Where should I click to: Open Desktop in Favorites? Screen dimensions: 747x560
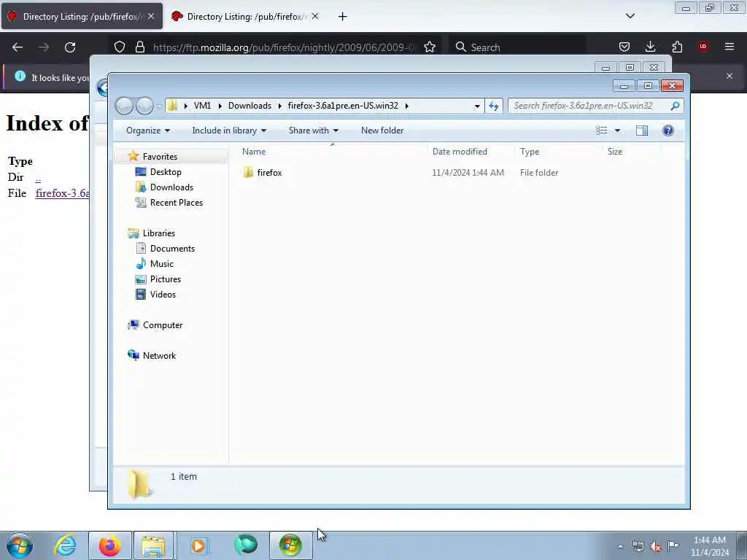pos(166,172)
